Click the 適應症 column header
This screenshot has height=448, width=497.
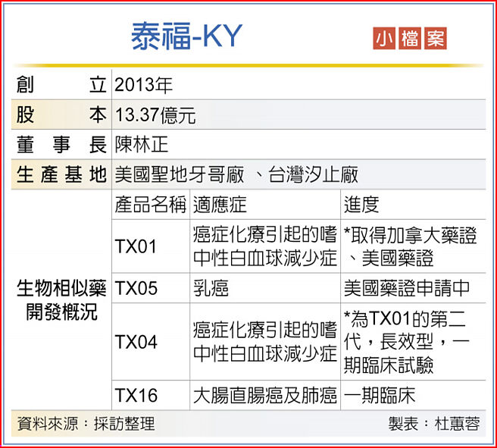220,205
